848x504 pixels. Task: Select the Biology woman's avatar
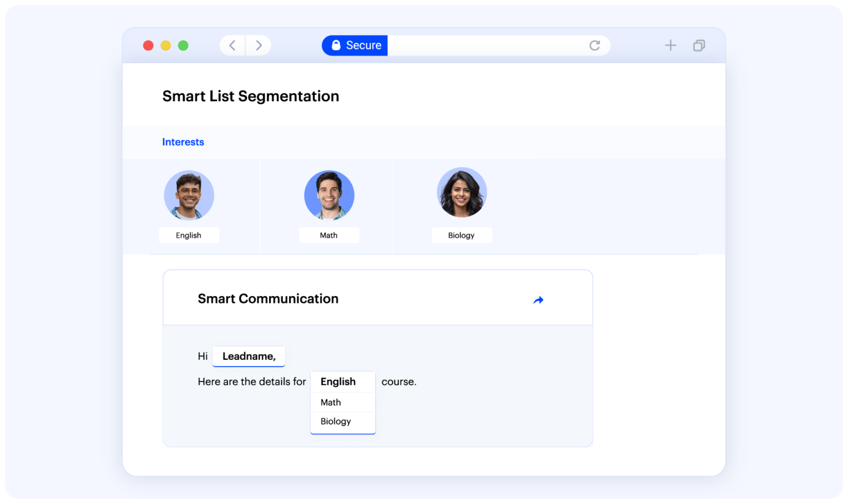coord(461,193)
